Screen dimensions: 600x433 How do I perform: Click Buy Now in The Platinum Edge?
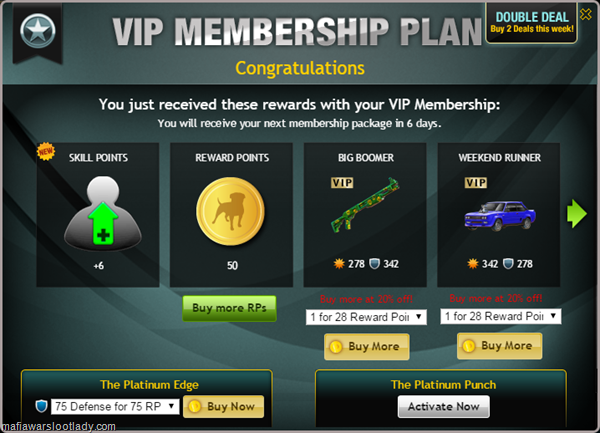point(223,406)
